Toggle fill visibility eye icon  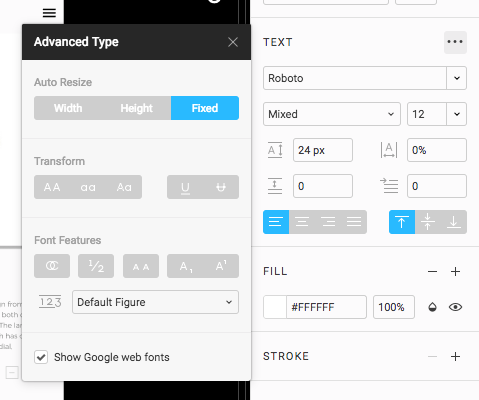tap(455, 307)
